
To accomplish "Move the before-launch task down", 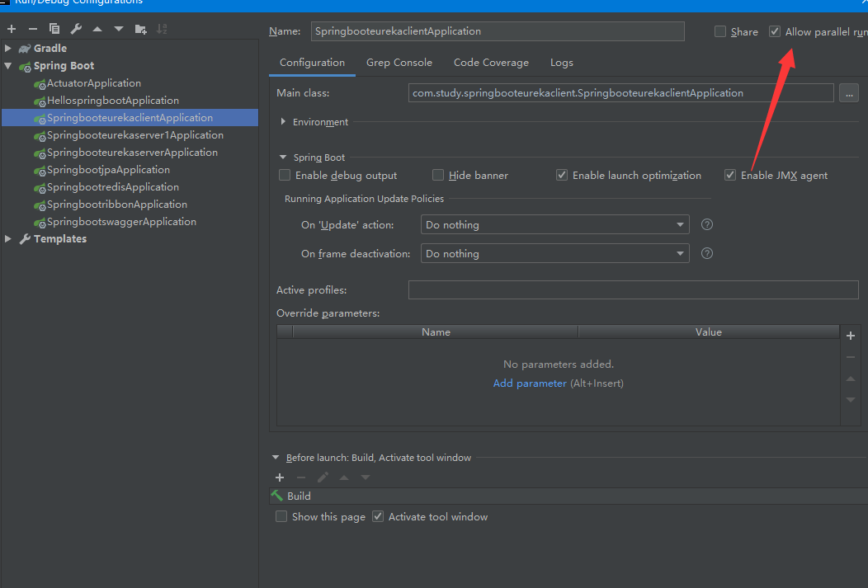I will click(x=366, y=477).
